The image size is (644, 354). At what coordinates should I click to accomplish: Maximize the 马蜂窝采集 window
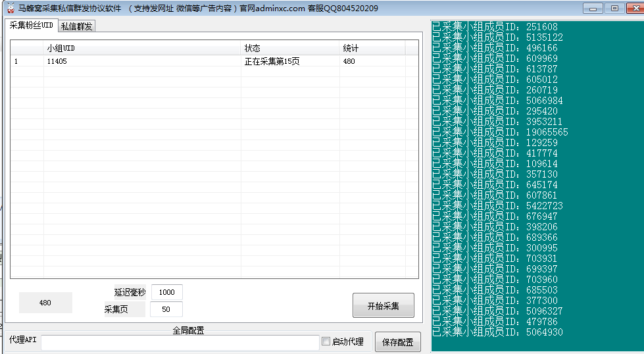pos(614,8)
